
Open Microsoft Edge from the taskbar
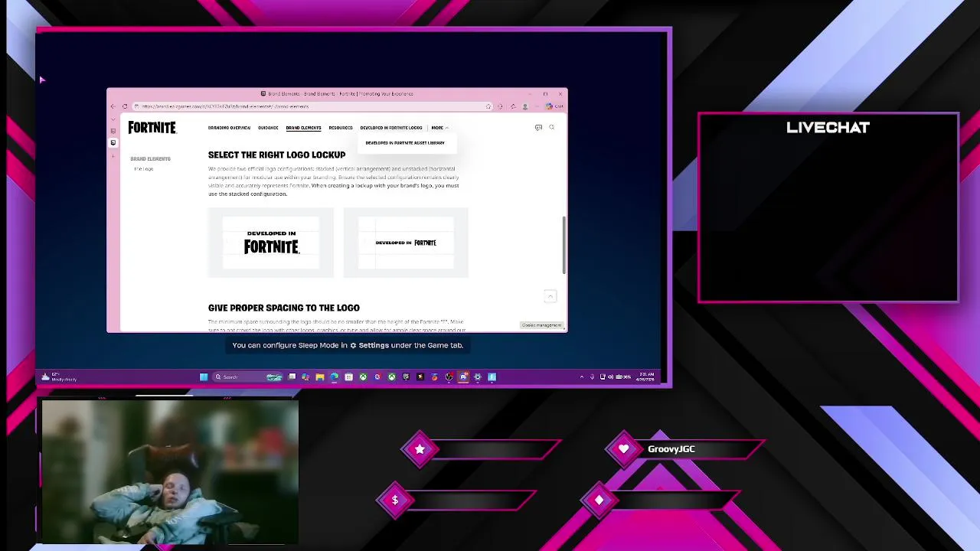tap(334, 377)
